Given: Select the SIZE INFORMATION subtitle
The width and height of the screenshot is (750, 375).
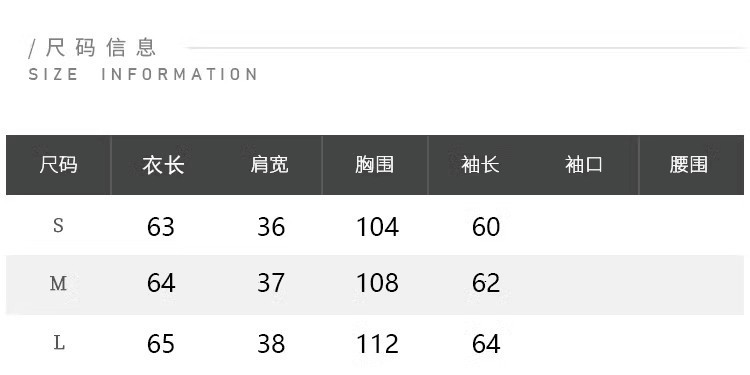Looking at the screenshot, I should (143, 75).
